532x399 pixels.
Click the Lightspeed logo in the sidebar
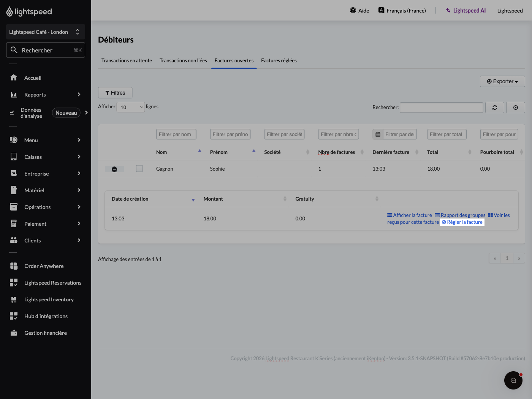click(29, 12)
